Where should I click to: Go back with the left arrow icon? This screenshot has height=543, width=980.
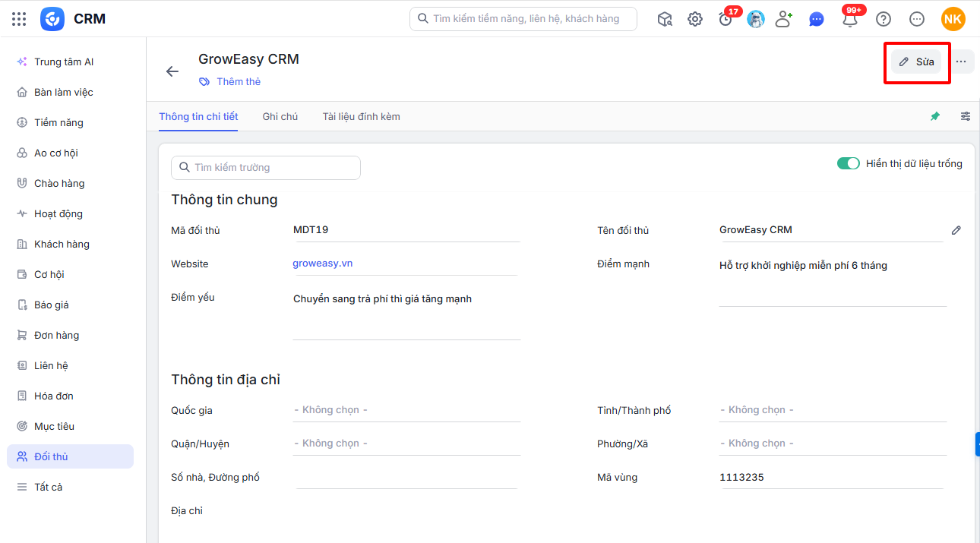[172, 71]
